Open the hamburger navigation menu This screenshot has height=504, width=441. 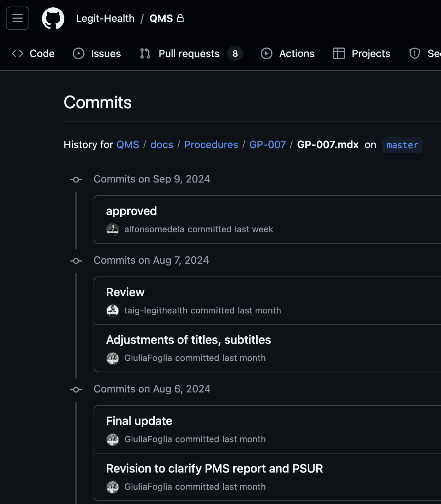pos(18,18)
